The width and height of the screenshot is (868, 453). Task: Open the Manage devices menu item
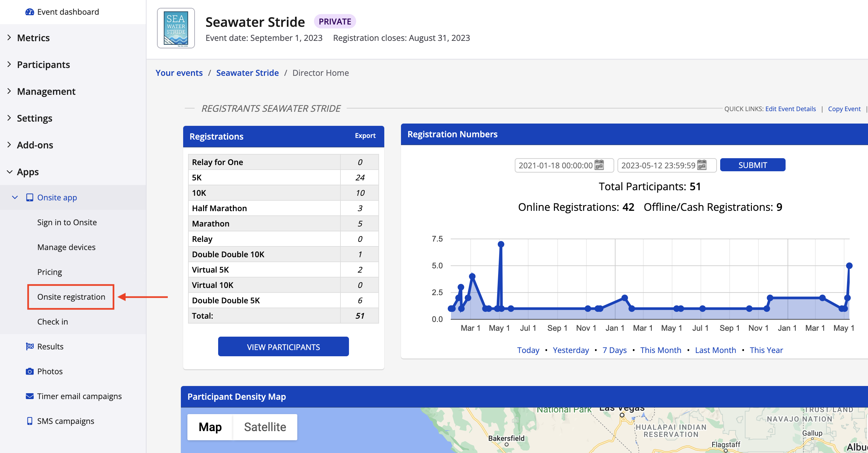pyautogui.click(x=66, y=247)
